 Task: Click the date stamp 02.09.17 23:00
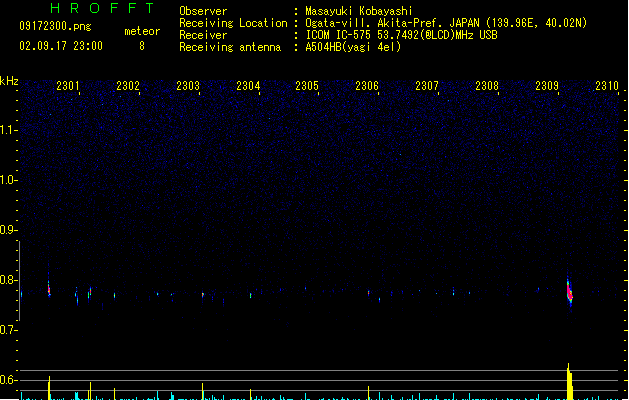pos(61,46)
